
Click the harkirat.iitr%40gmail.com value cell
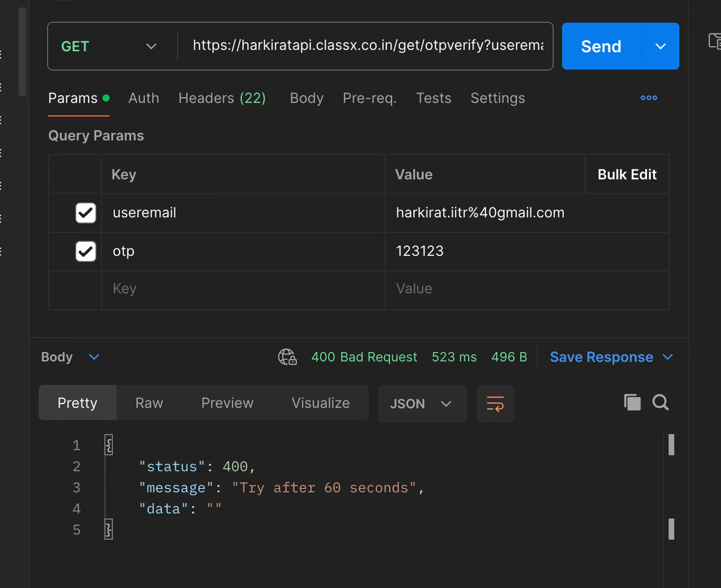pyautogui.click(x=527, y=213)
